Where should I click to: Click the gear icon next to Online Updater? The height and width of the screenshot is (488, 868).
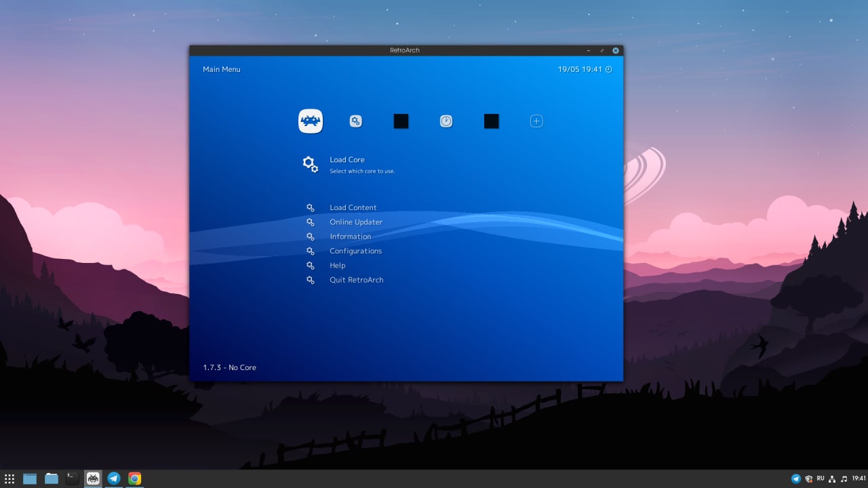[311, 222]
